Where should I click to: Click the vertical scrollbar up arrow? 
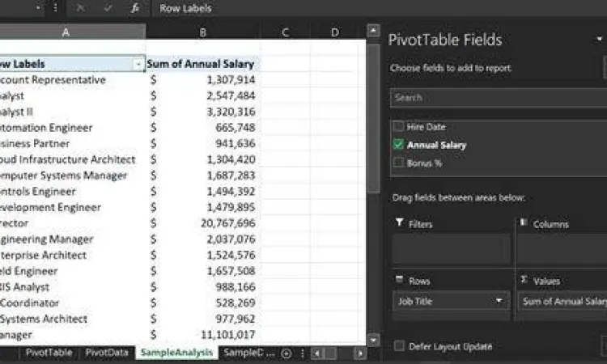point(373,30)
